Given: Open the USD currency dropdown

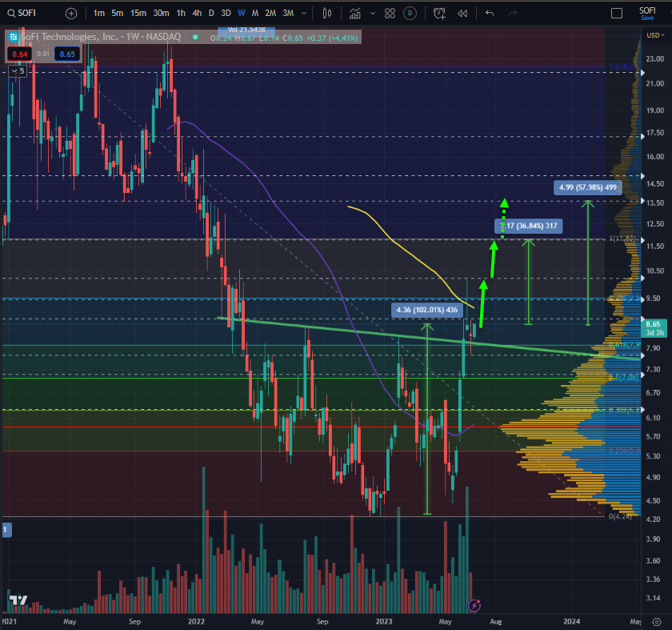Looking at the screenshot, I should pyautogui.click(x=656, y=35).
